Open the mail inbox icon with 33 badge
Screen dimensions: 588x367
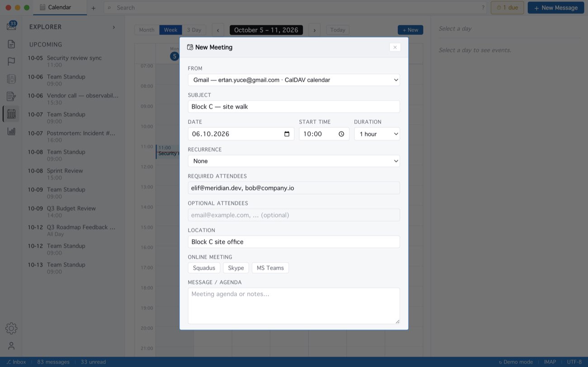tap(11, 26)
